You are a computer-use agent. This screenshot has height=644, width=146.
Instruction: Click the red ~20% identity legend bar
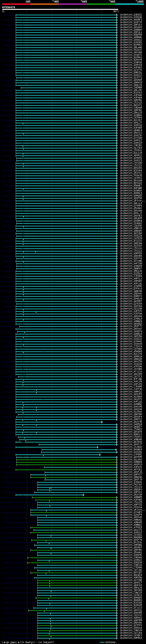(x=16, y=4)
